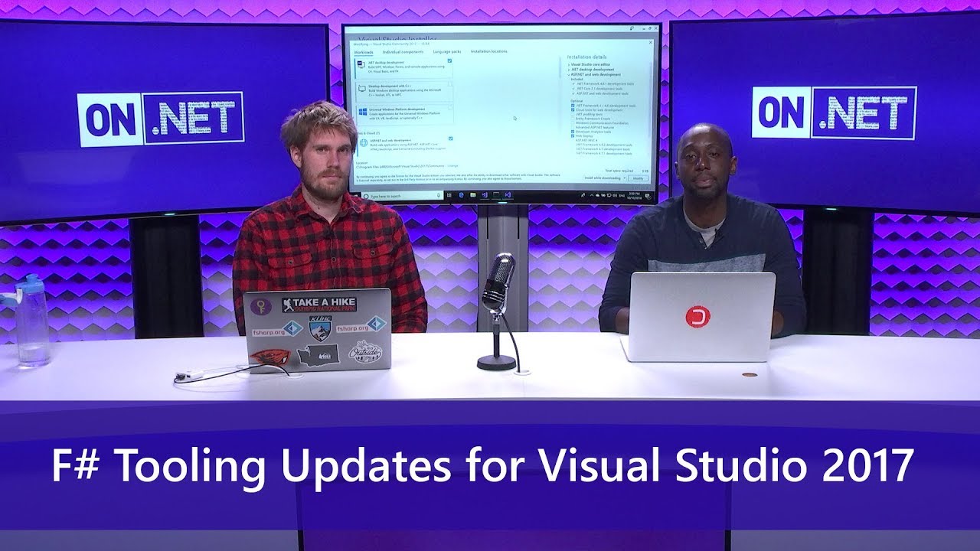Screen dimensions: 980x551
Task: Enable Windows Communication Foundation option
Action: coord(573,123)
